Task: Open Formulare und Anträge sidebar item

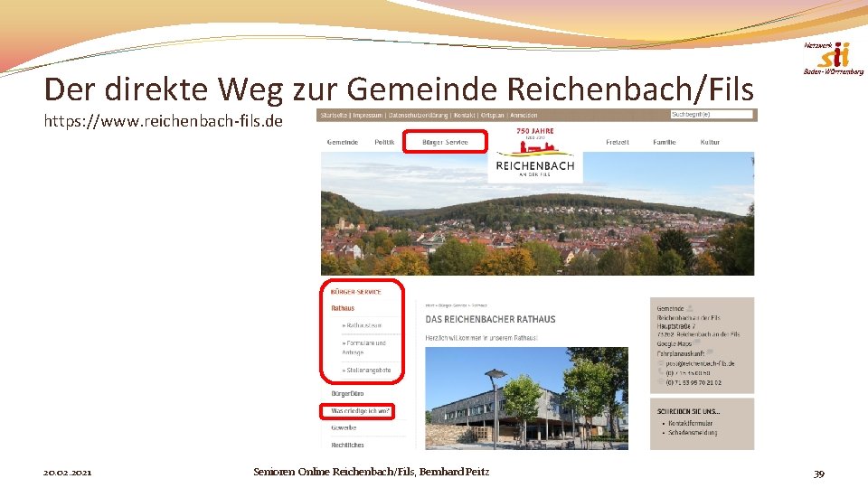Action: coord(363,347)
